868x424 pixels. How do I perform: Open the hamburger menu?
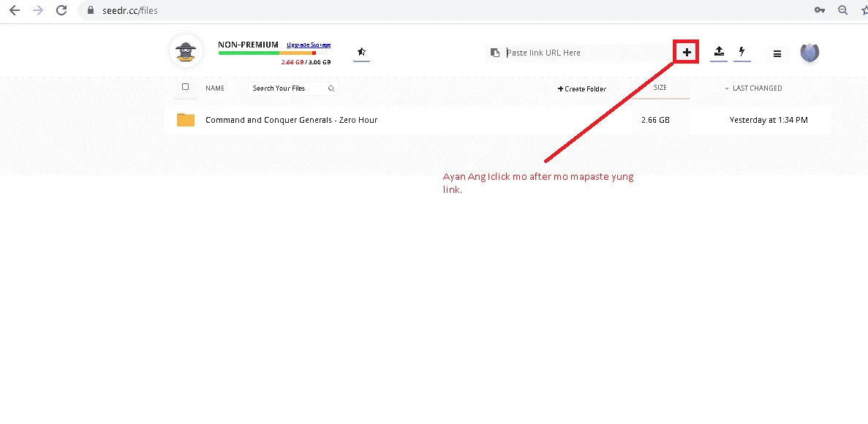(777, 53)
